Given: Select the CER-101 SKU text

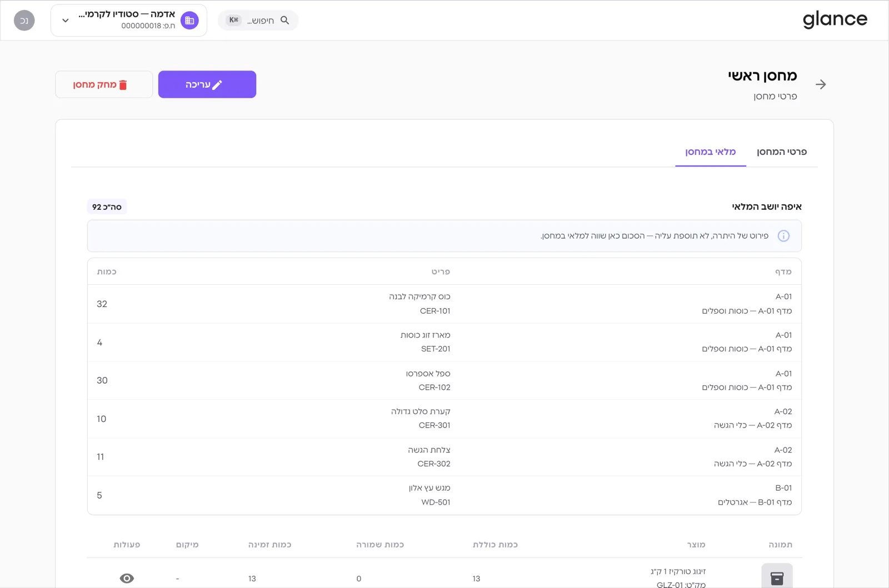Looking at the screenshot, I should 435,311.
